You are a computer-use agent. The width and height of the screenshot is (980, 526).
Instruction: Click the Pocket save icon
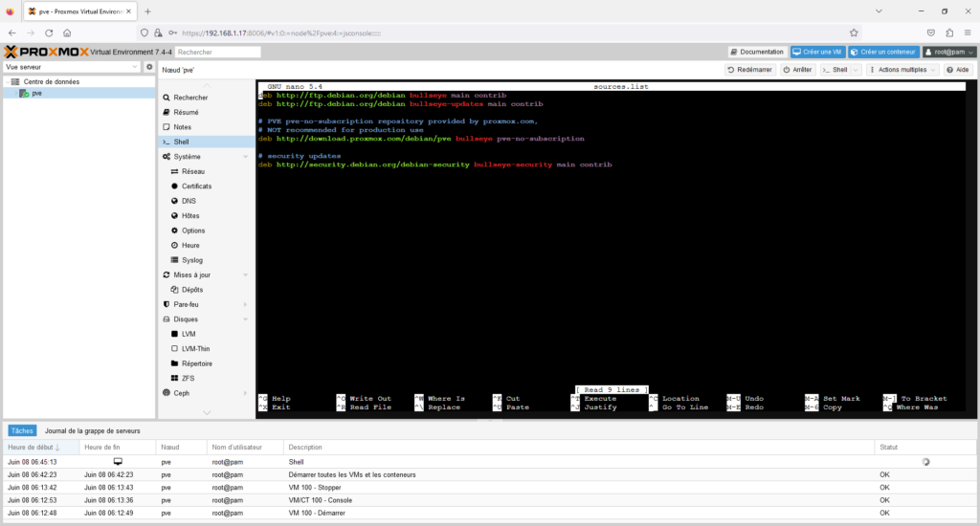click(x=931, y=33)
